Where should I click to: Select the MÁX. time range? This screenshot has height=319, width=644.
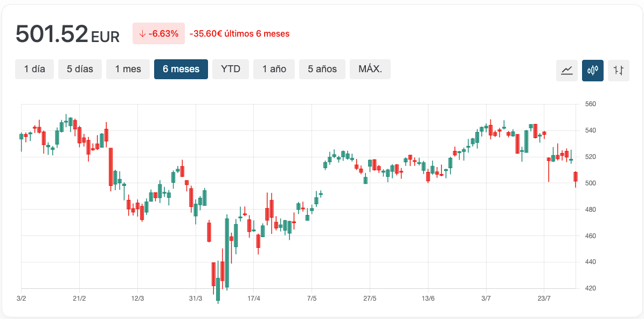coord(370,69)
